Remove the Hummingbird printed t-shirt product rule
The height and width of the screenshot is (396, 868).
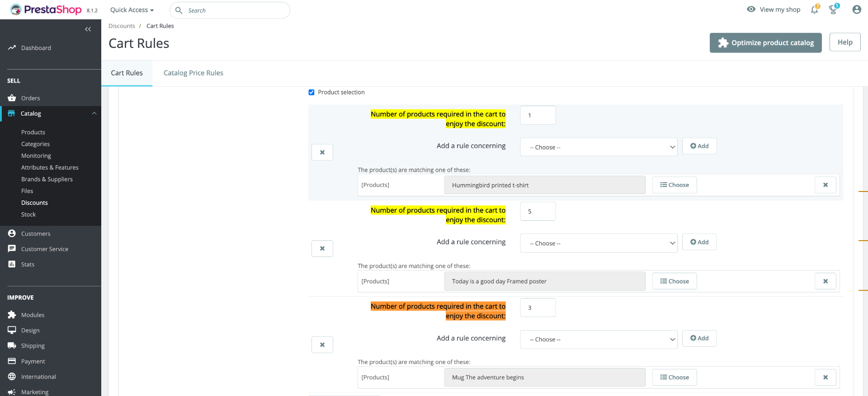pyautogui.click(x=825, y=185)
